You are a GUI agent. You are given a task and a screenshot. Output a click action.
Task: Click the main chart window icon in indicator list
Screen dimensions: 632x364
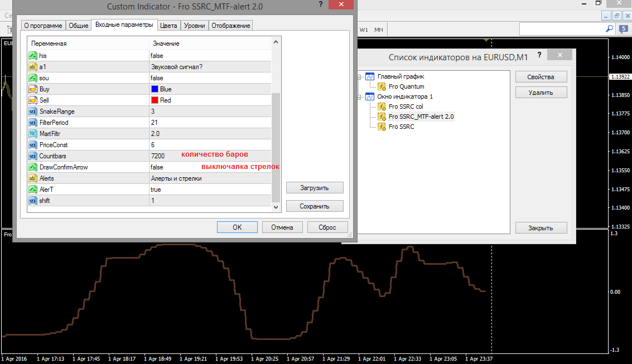coord(370,76)
